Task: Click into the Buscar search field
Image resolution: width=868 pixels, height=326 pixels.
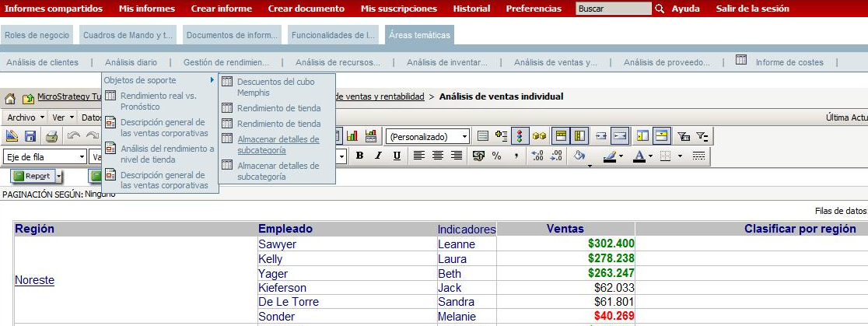Action: point(613,9)
